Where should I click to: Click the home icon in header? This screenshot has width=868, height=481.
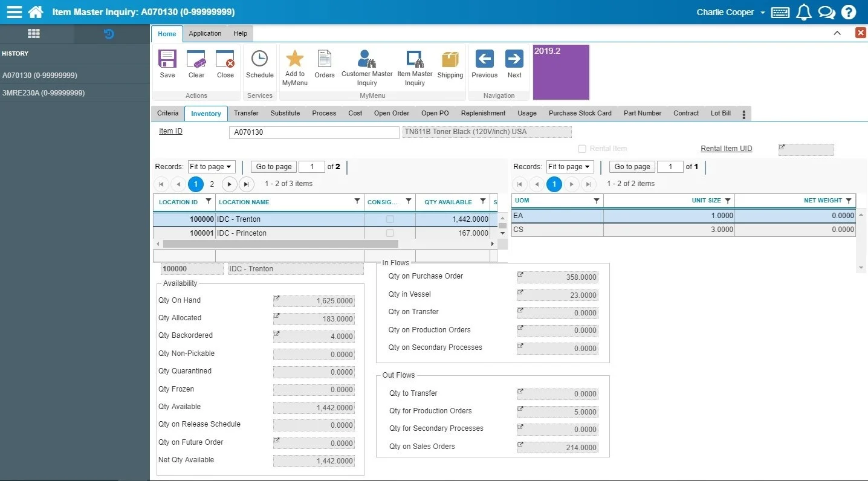coord(36,12)
